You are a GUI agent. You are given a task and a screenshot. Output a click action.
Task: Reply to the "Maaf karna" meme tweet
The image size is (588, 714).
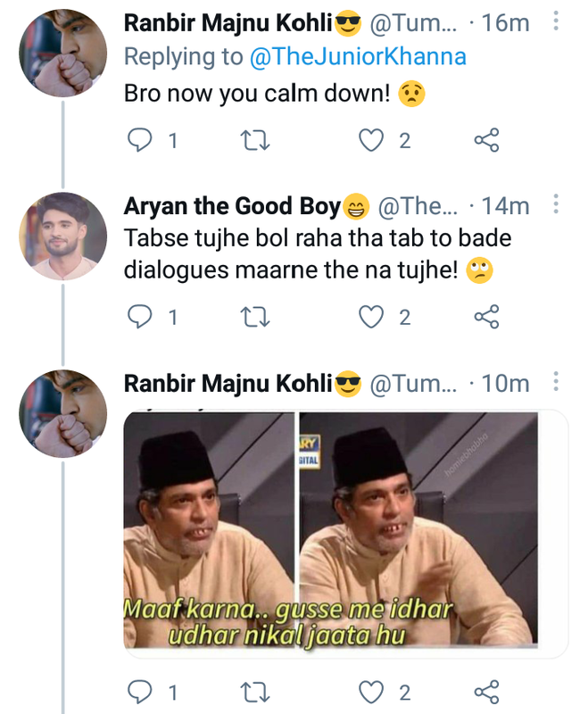pyautogui.click(x=141, y=692)
